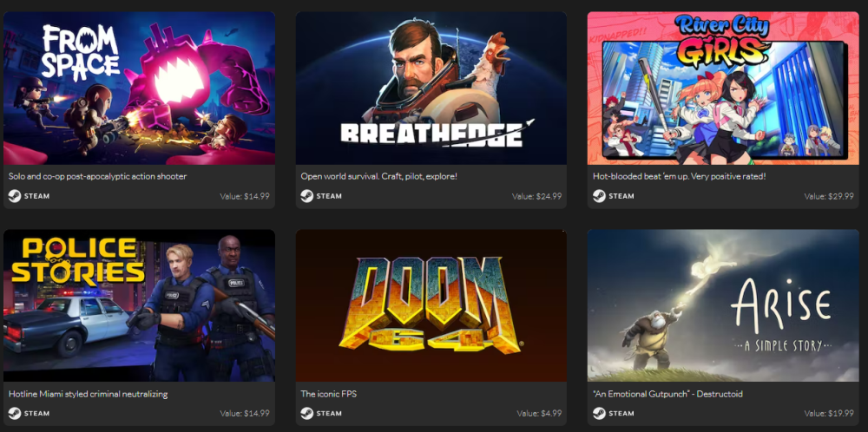Screen dimensions: 868x432
Task: Click the Steam icon under Arise
Action: 599,413
